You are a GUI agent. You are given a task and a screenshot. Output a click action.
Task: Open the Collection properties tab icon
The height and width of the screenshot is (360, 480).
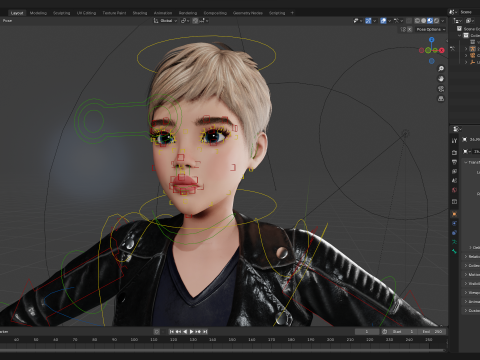tap(454, 202)
